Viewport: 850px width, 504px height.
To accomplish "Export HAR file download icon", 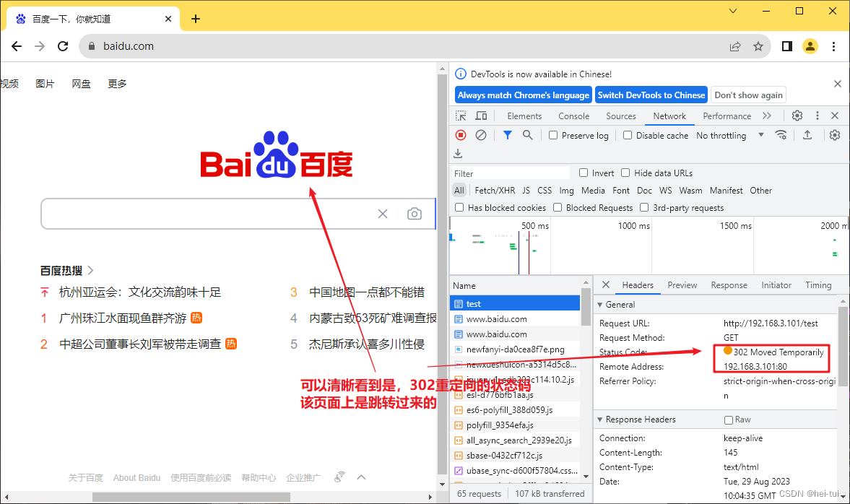I will click(458, 153).
